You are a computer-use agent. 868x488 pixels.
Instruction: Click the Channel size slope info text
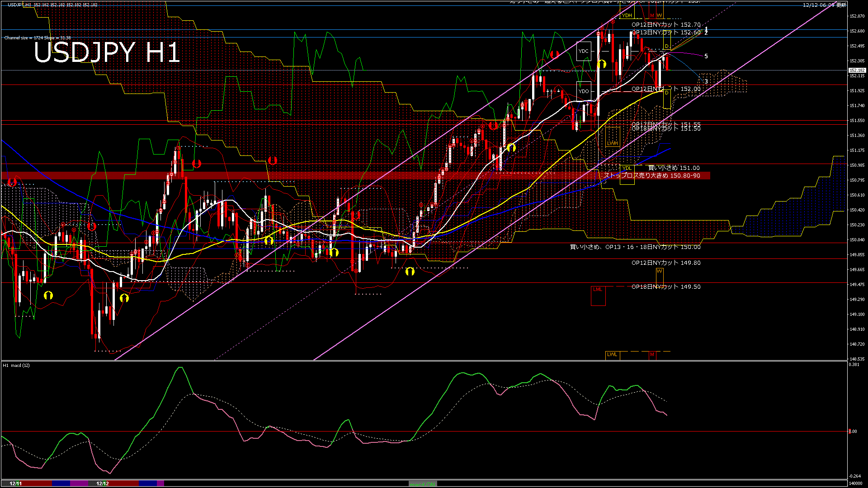pos(38,38)
